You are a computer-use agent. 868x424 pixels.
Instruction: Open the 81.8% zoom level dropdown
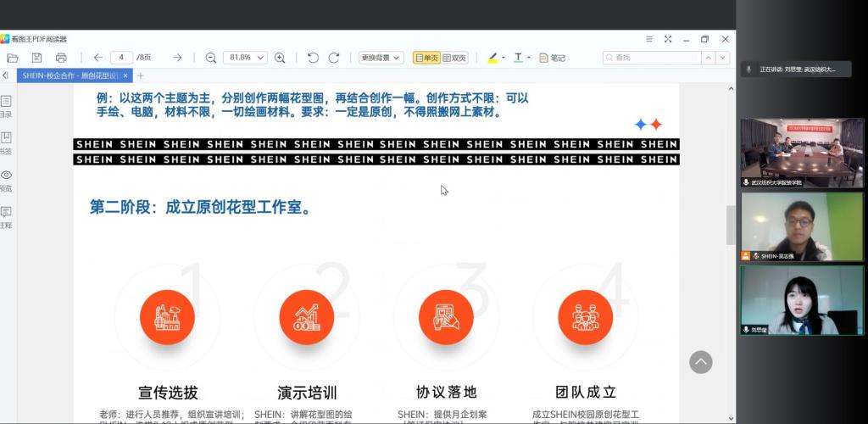245,58
